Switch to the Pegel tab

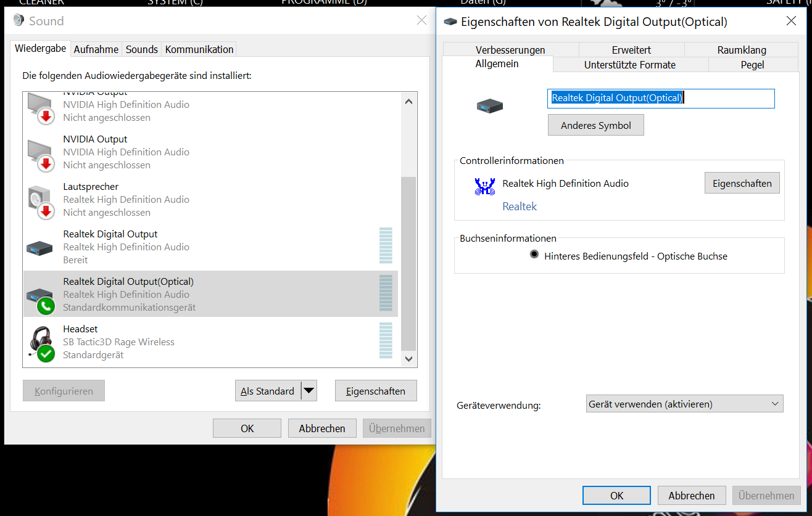753,65
